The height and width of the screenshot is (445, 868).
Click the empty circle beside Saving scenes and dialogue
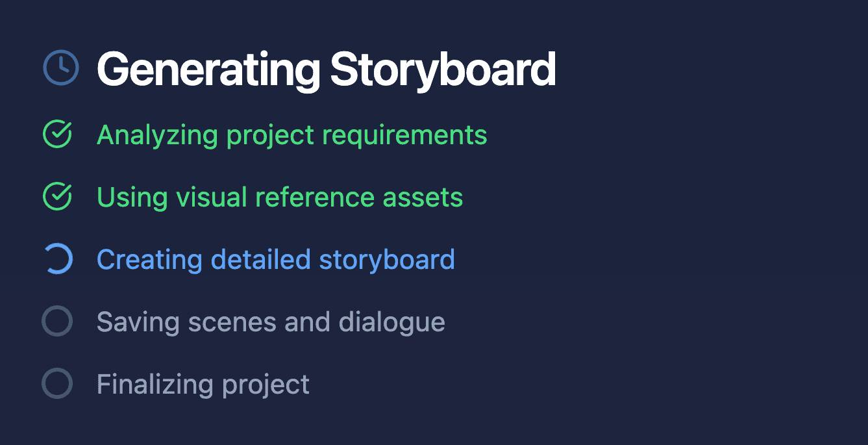[57, 321]
